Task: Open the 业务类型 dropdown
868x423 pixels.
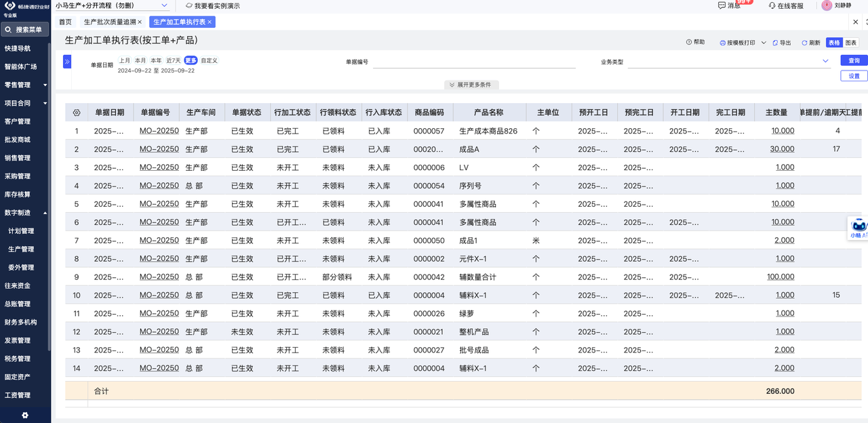Action: point(729,62)
